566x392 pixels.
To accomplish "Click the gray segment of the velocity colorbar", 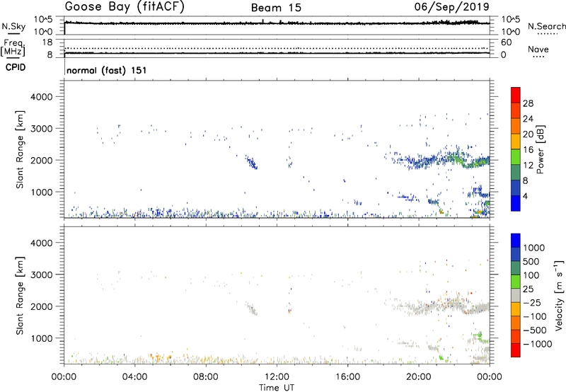I will (516, 295).
